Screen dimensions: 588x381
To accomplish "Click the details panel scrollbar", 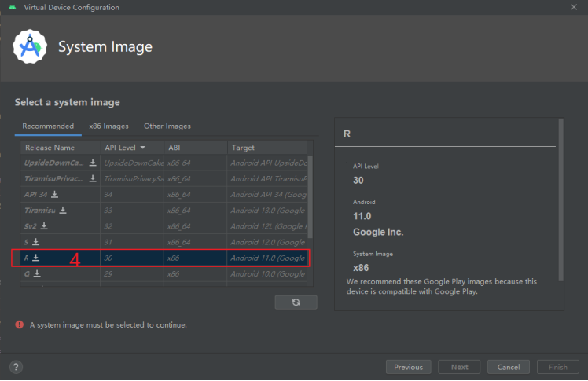I will [561, 200].
